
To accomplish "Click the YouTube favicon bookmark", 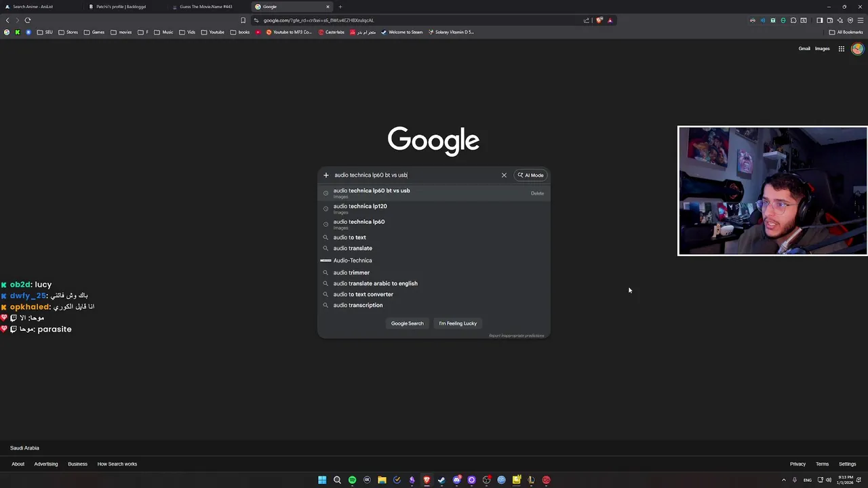I will pyautogui.click(x=258, y=32).
